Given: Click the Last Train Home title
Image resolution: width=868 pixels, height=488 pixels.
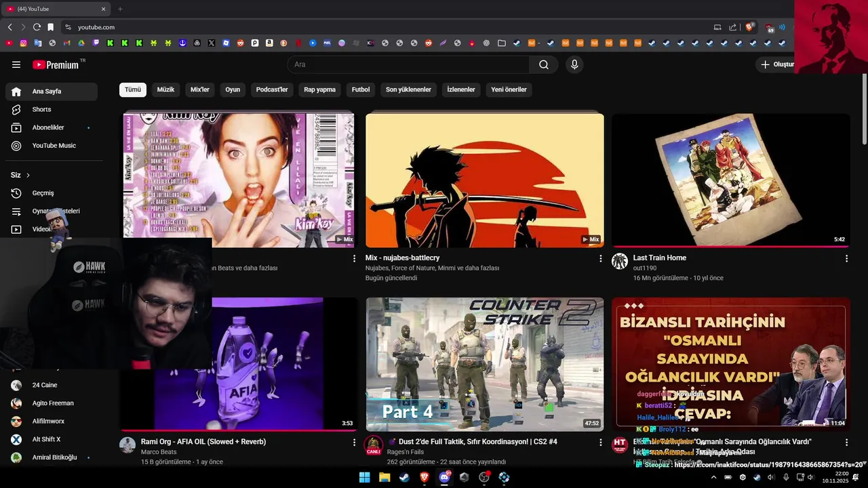Looking at the screenshot, I should (x=659, y=258).
